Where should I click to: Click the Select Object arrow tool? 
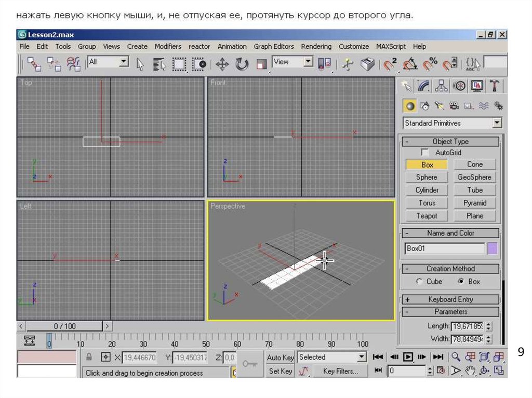[x=140, y=64]
